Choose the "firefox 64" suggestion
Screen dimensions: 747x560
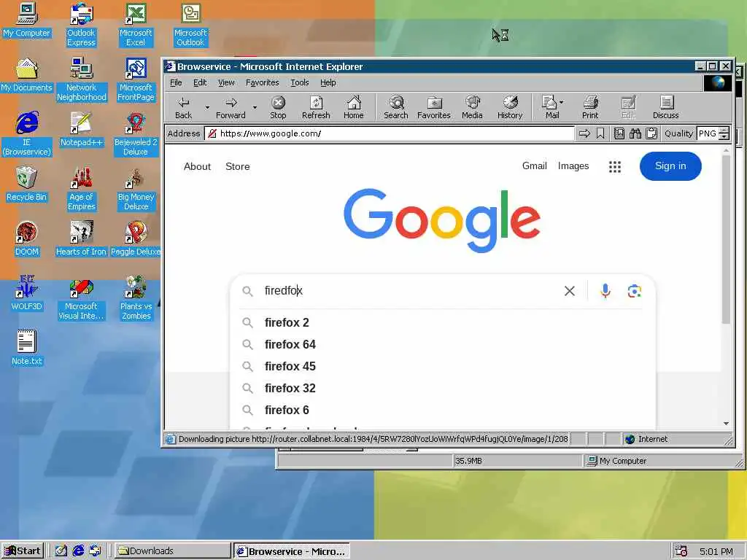(443, 344)
